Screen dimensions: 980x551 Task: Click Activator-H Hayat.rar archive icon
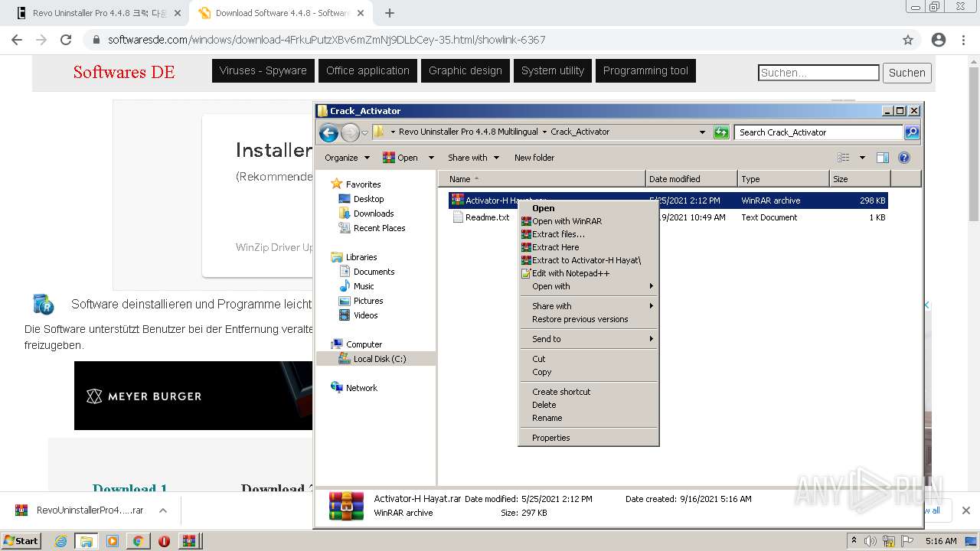tap(458, 201)
